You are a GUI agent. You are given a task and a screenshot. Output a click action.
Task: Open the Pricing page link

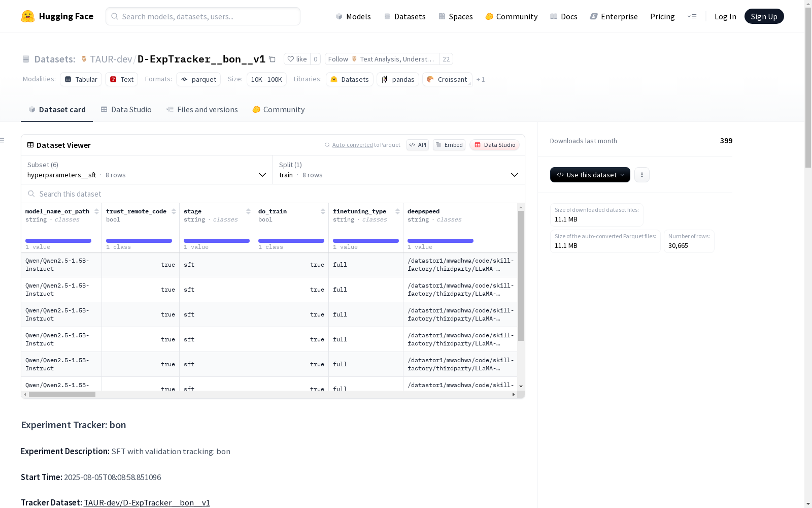point(662,16)
